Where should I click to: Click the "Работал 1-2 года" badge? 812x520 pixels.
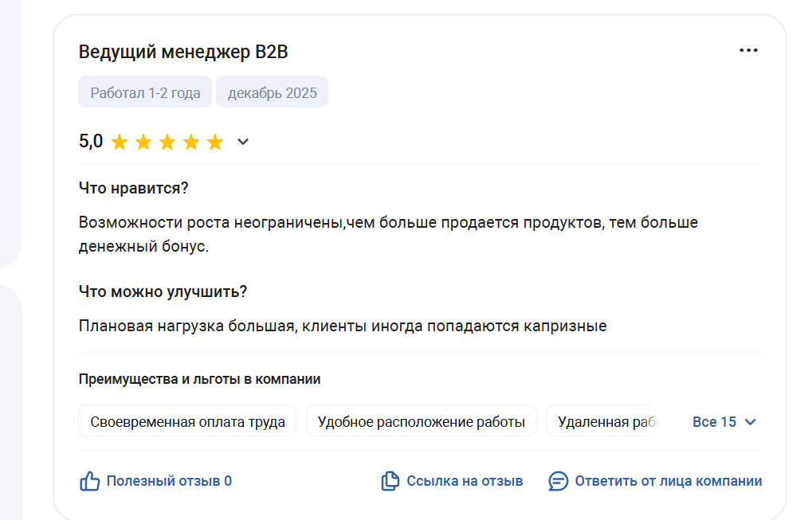click(145, 92)
